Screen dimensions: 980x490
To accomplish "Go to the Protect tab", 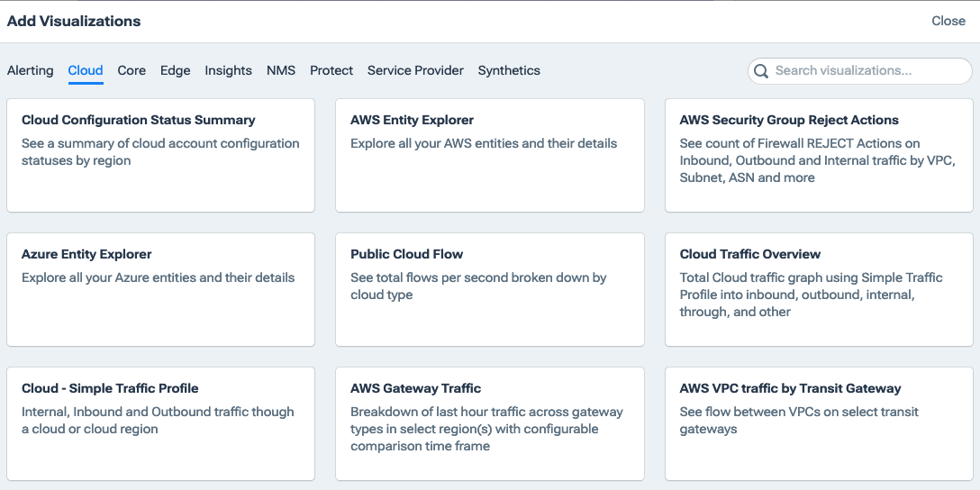I will (331, 70).
